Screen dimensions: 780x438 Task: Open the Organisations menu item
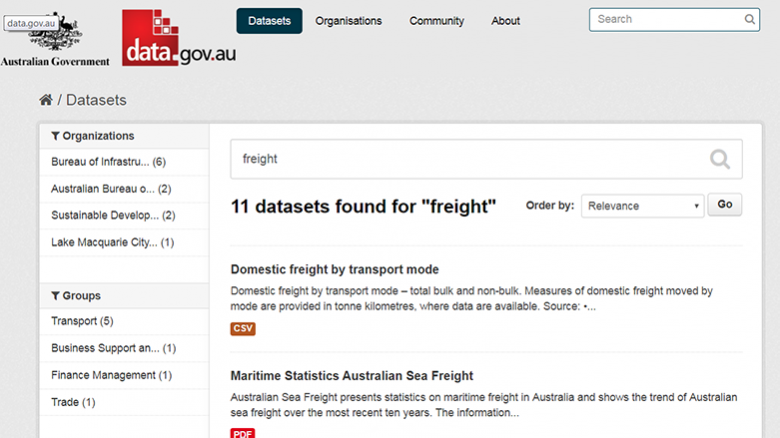pyautogui.click(x=348, y=21)
